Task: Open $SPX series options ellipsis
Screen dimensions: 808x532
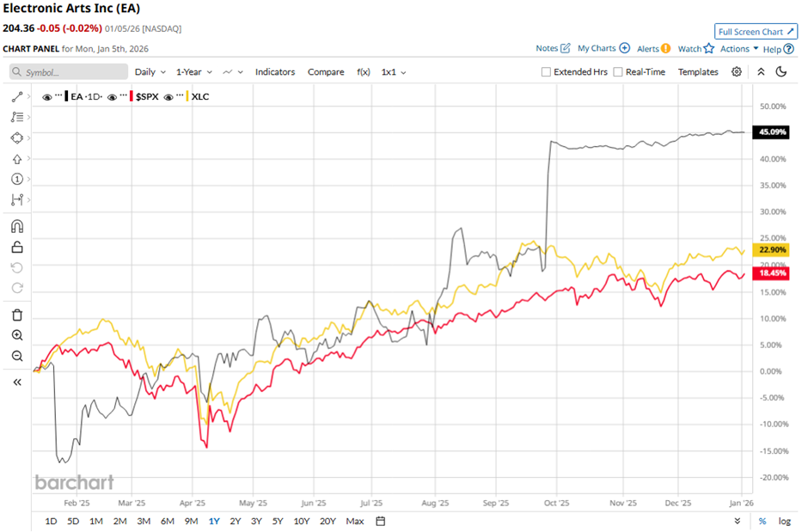Action: [x=124, y=95]
